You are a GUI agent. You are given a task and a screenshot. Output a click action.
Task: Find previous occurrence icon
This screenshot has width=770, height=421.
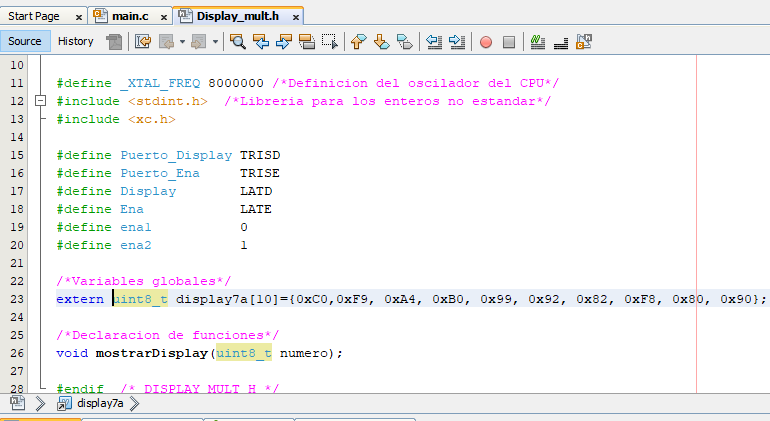[261, 42]
